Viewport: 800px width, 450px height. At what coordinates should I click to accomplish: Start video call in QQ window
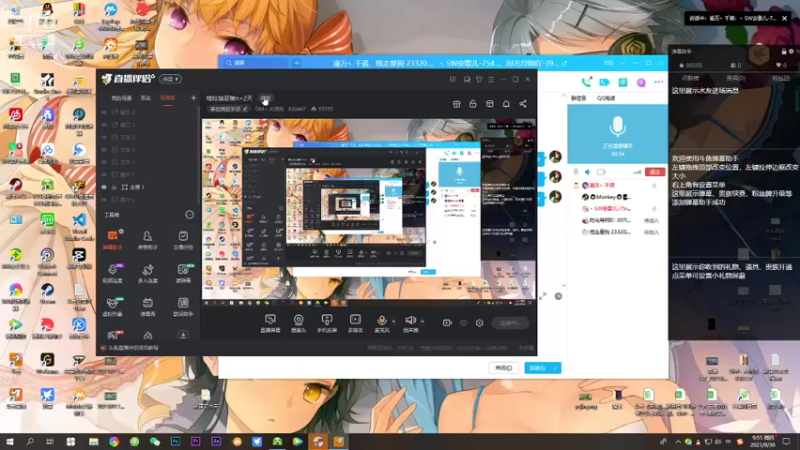605,82
